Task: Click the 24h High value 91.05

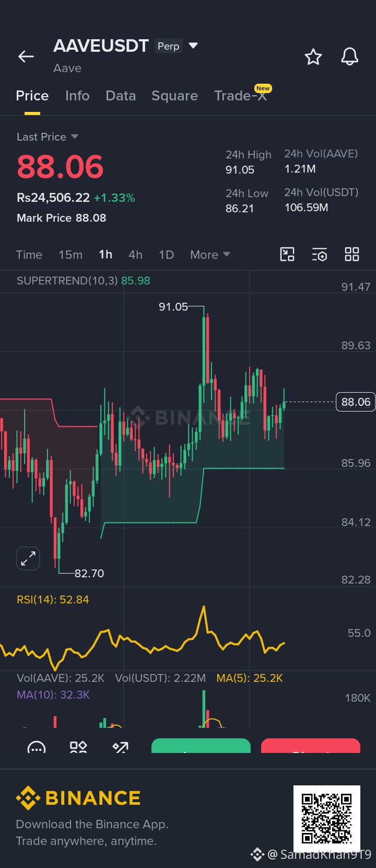Action: click(240, 170)
